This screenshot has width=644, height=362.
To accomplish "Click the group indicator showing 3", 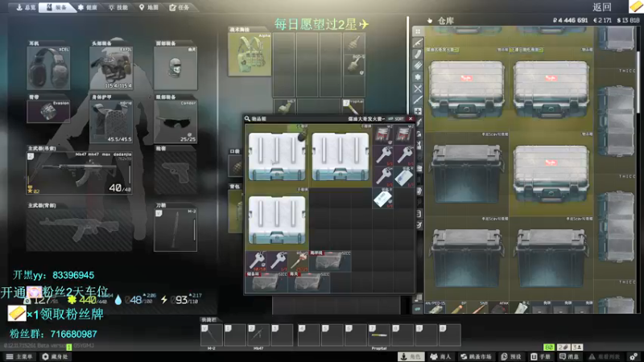I will point(577,348).
